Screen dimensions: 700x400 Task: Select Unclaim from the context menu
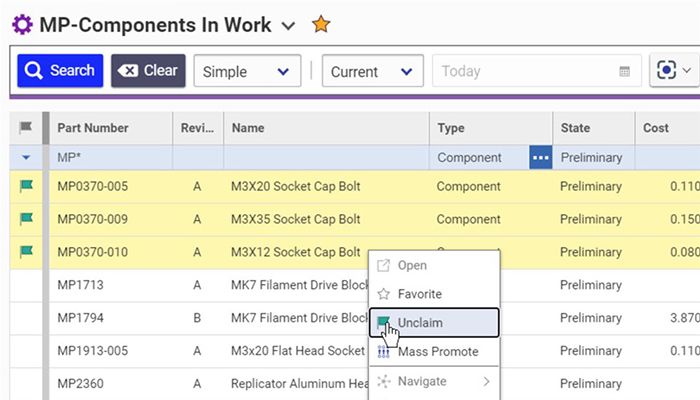click(420, 323)
